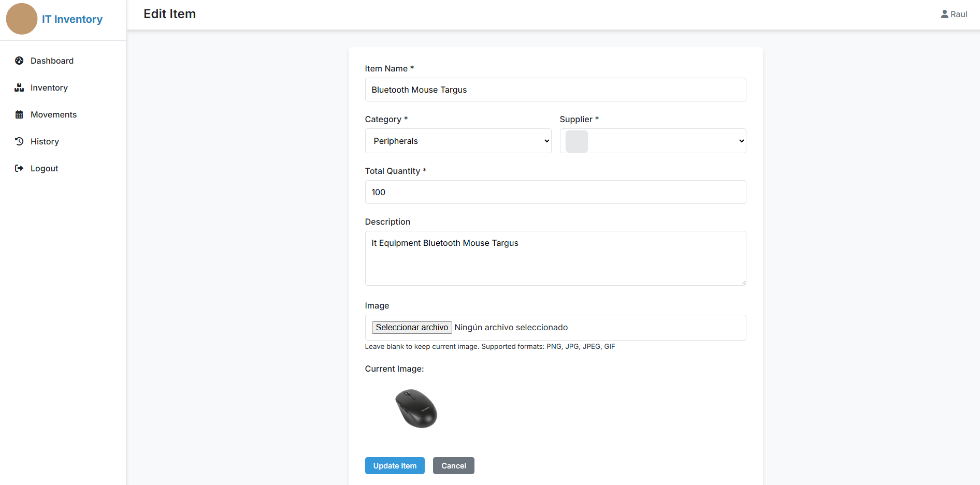
Task: Click the Logout arrow icon
Action: (x=19, y=168)
